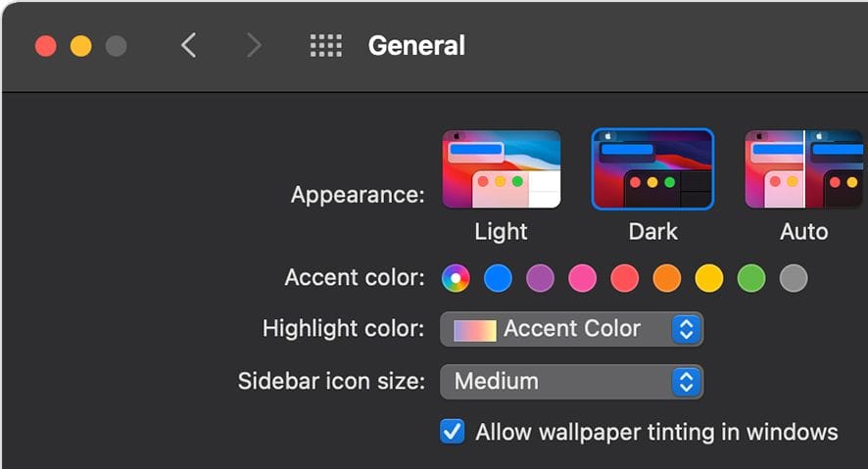Select the Light appearance thumbnail
This screenshot has height=469, width=868.
click(501, 169)
